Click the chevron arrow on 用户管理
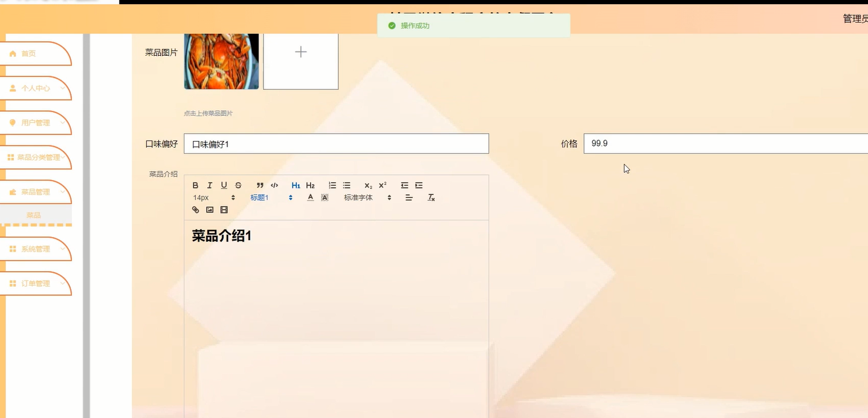Image resolution: width=868 pixels, height=418 pixels. 62,123
